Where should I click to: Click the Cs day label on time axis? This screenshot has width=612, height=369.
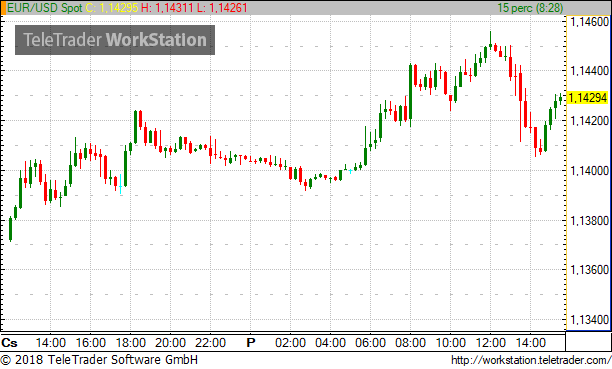coord(9,343)
